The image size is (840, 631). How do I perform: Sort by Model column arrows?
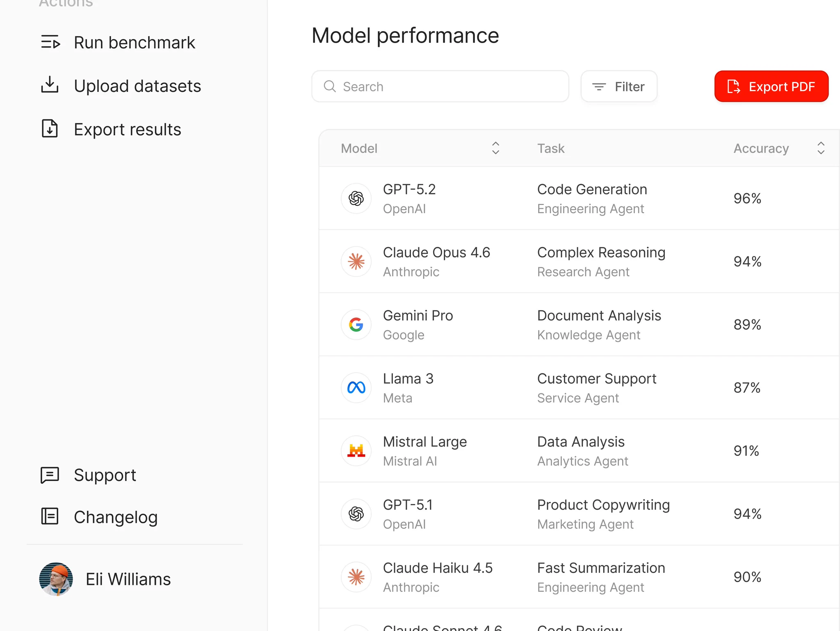(495, 148)
